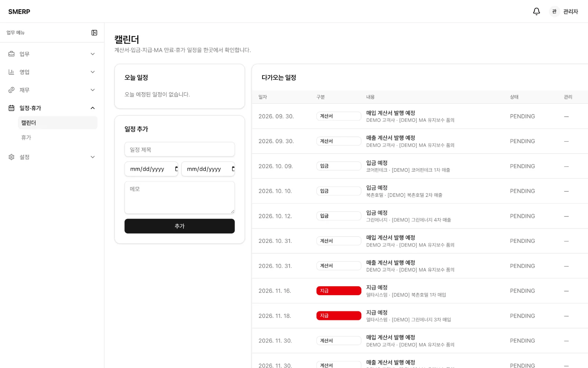Open the start date calendar picker icon
Screen dimensions: 588x368
click(x=176, y=169)
